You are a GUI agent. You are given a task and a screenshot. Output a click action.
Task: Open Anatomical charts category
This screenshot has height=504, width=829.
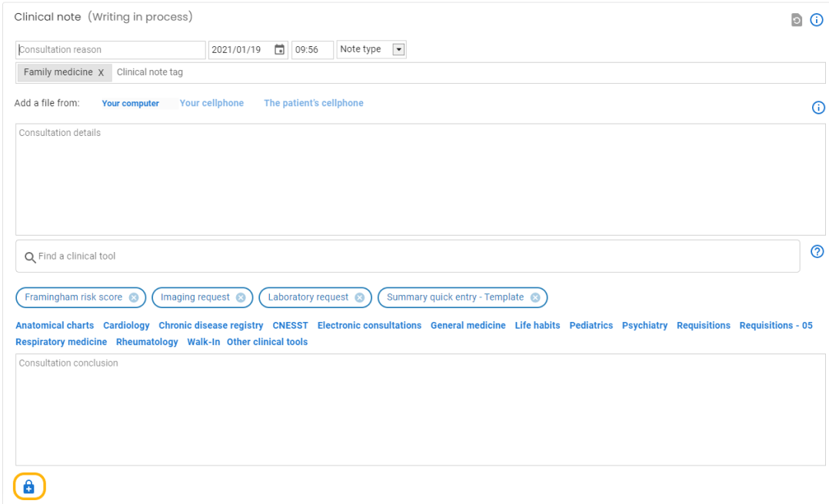coord(55,326)
